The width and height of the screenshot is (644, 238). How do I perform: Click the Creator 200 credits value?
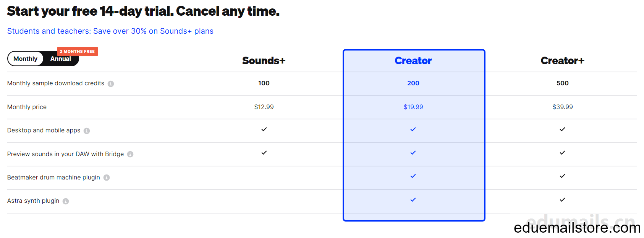click(x=413, y=83)
